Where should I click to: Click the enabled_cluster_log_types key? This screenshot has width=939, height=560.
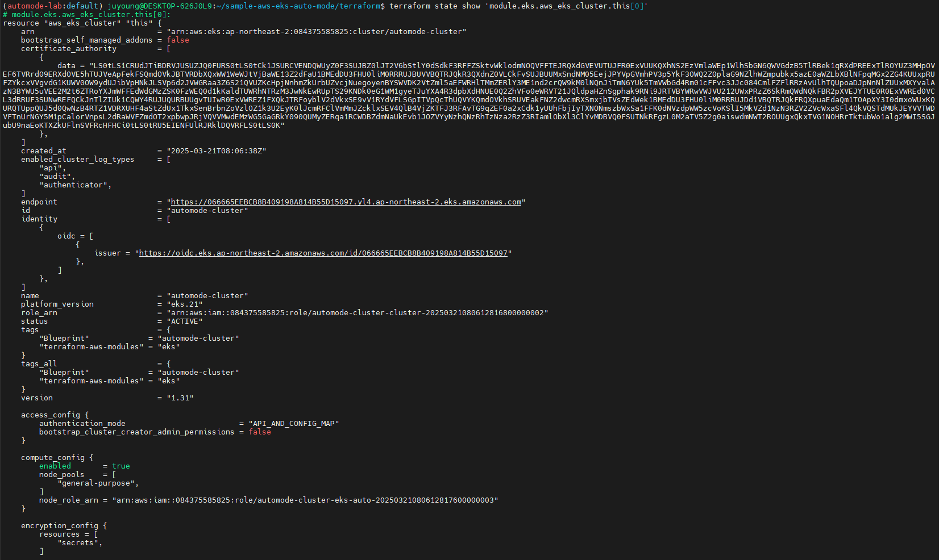[x=78, y=160]
